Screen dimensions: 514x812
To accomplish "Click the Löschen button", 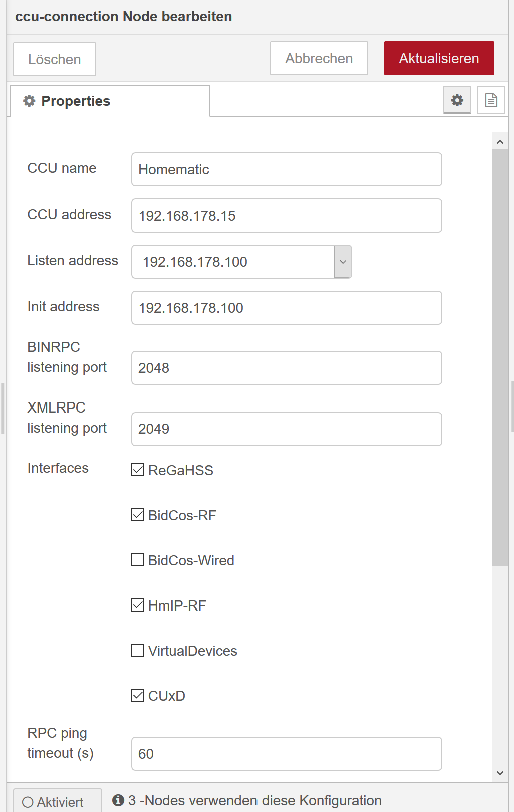I will click(55, 59).
